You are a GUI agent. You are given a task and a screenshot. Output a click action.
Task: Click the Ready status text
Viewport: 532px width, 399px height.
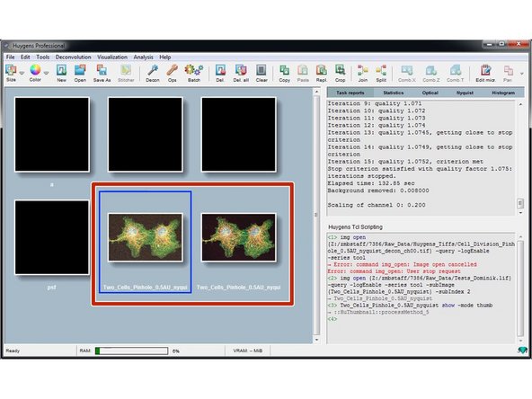click(13, 350)
